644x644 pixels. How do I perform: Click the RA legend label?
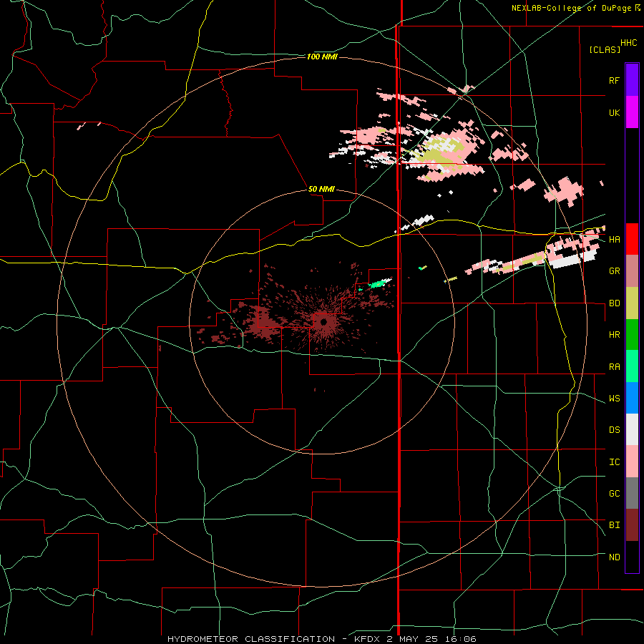tap(614, 367)
